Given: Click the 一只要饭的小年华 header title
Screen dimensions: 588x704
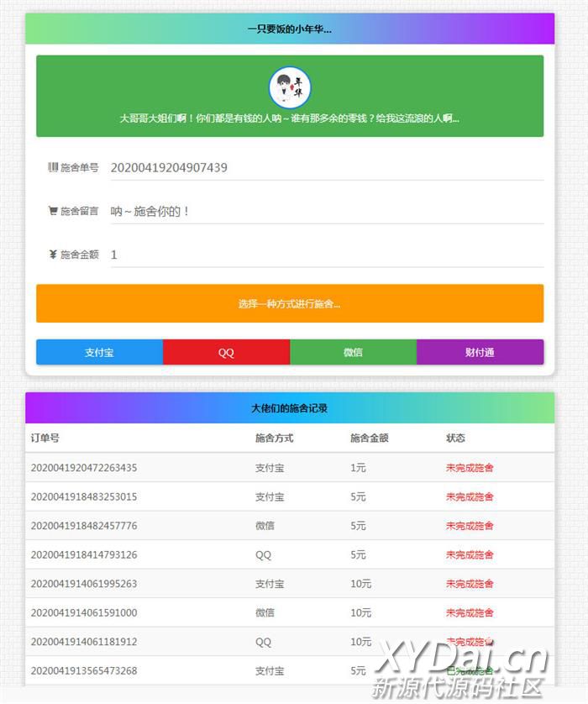Looking at the screenshot, I should (x=290, y=29).
